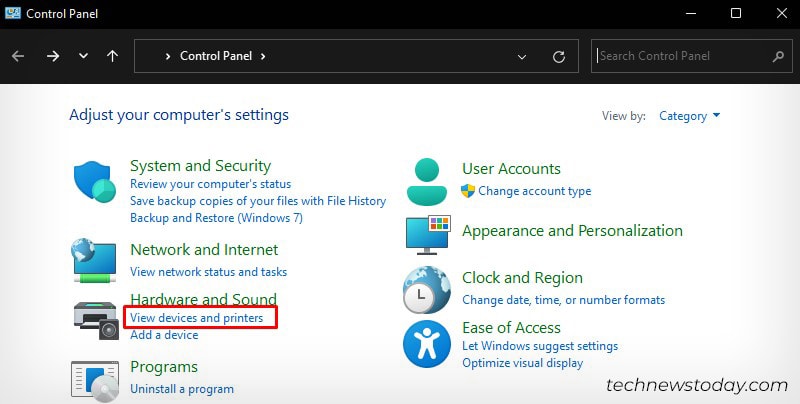
Task: Click the search magnifier icon
Action: (x=778, y=56)
